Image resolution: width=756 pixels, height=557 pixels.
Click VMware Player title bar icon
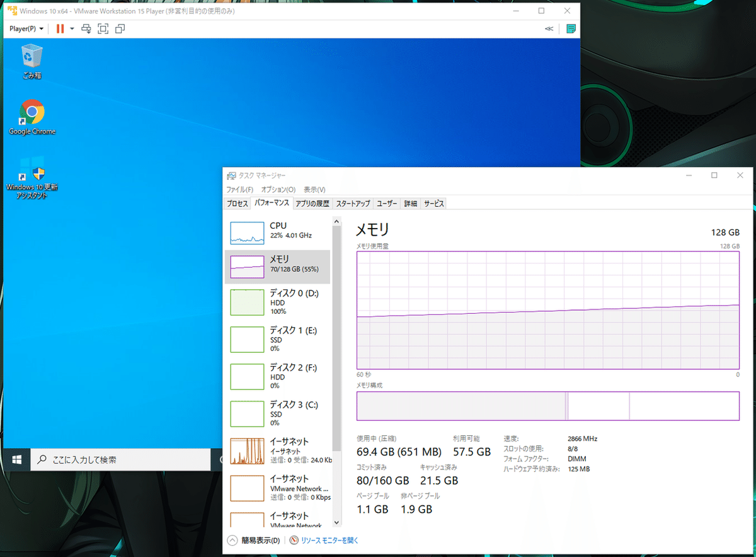tap(12, 11)
